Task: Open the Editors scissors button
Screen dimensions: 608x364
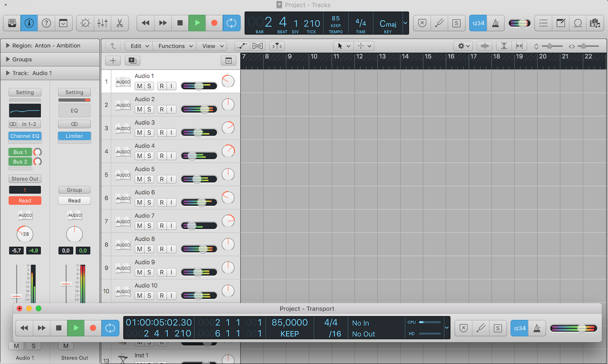Action: (x=120, y=23)
